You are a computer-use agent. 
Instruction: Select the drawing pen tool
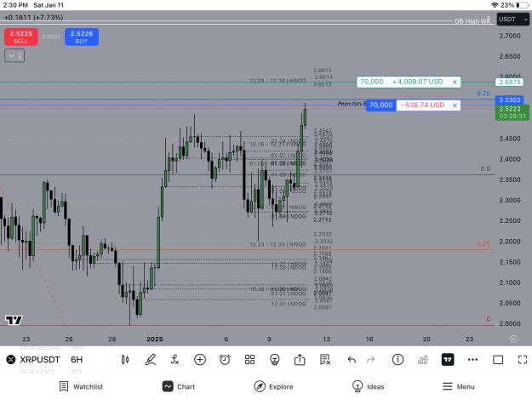pyautogui.click(x=151, y=359)
